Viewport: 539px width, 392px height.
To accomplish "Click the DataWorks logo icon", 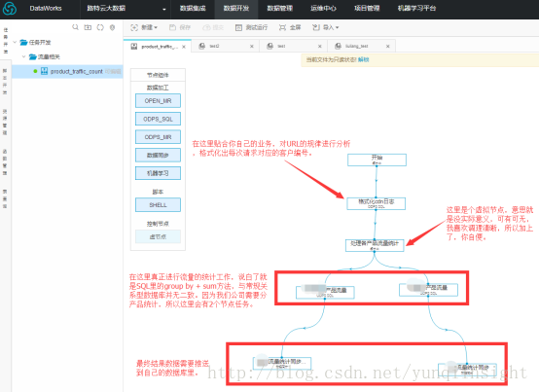I will pyautogui.click(x=10, y=8).
